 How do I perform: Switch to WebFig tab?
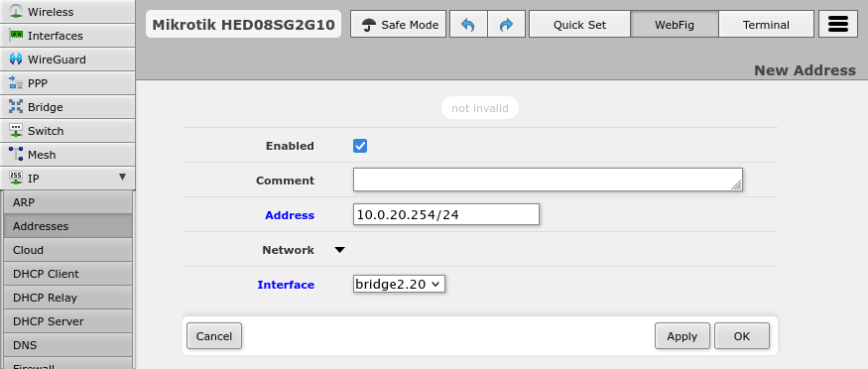(675, 25)
